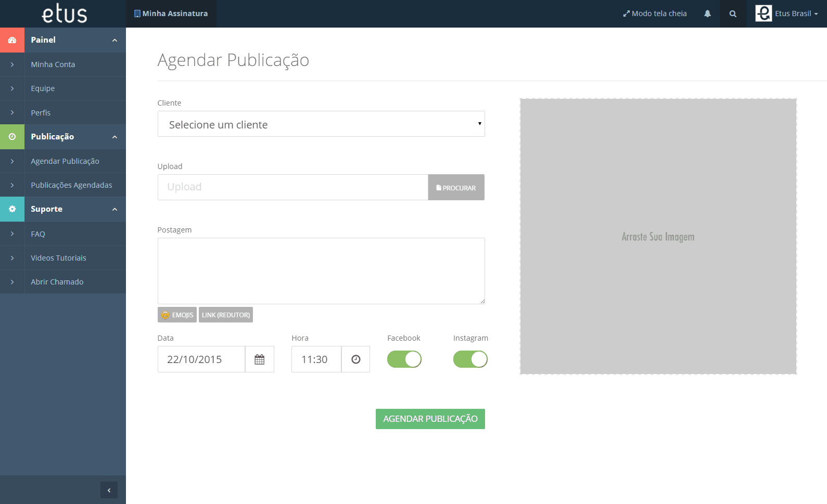Open Publicações Agendadas
Image resolution: width=827 pixels, height=504 pixels.
pyautogui.click(x=71, y=185)
